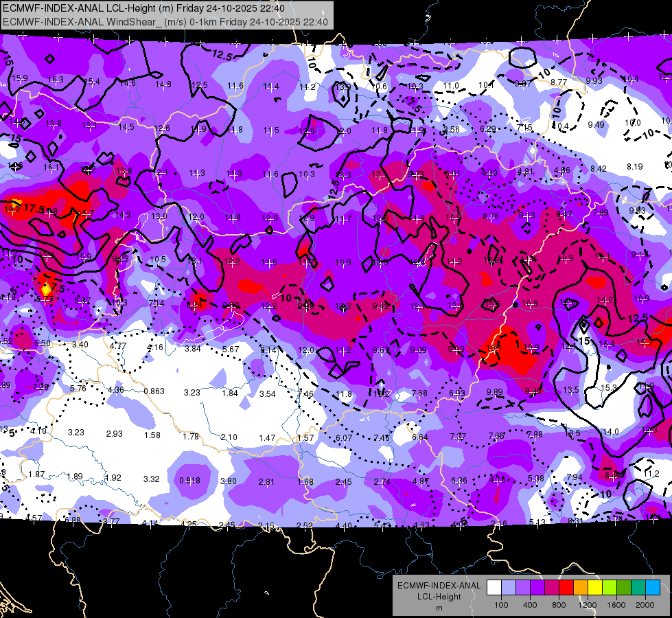The image size is (672, 618).
Task: Click the 0.818 grid point value
Action: pos(189,481)
